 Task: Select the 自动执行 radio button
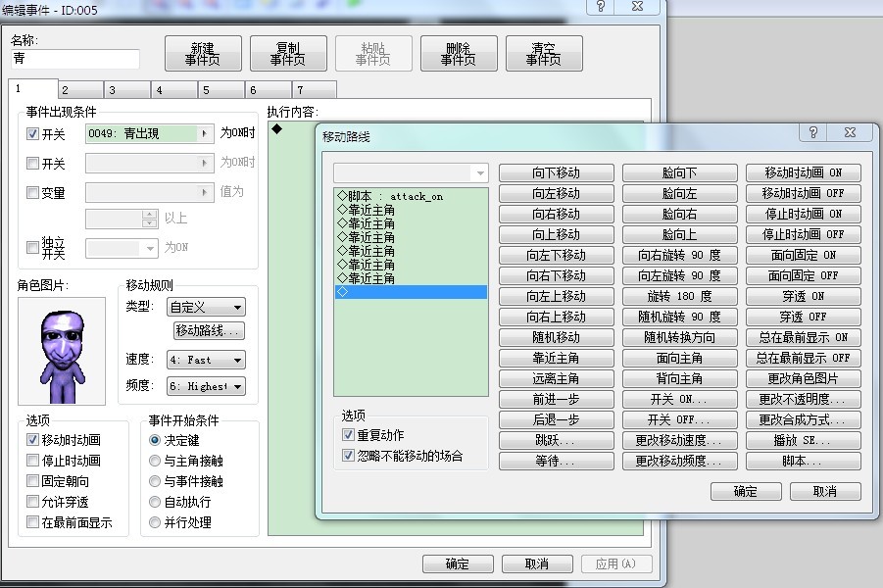pos(154,501)
